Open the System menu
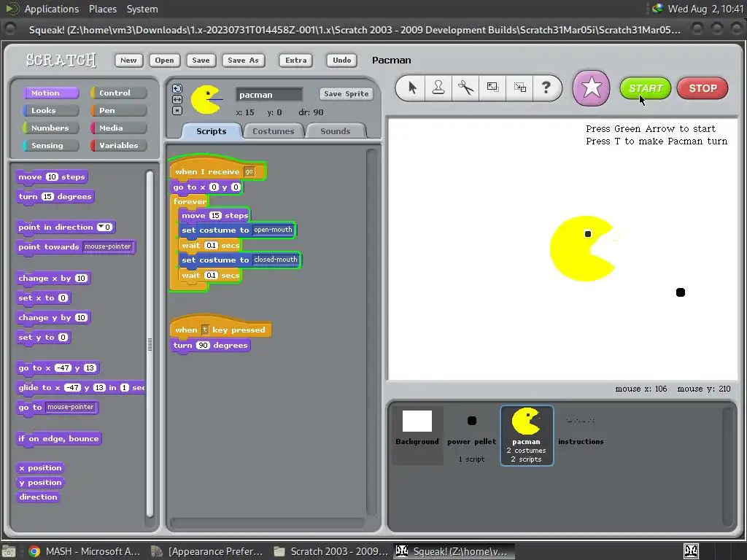Screen dimensions: 747x560 [x=142, y=9]
